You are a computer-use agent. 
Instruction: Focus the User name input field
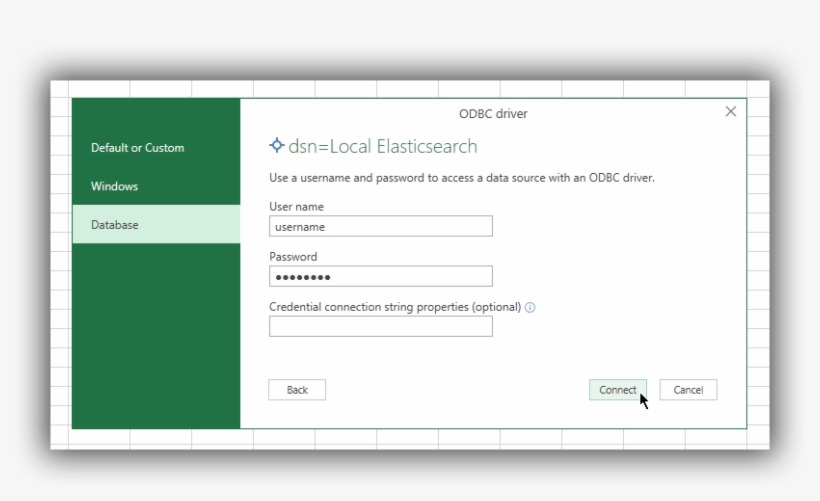[381, 226]
